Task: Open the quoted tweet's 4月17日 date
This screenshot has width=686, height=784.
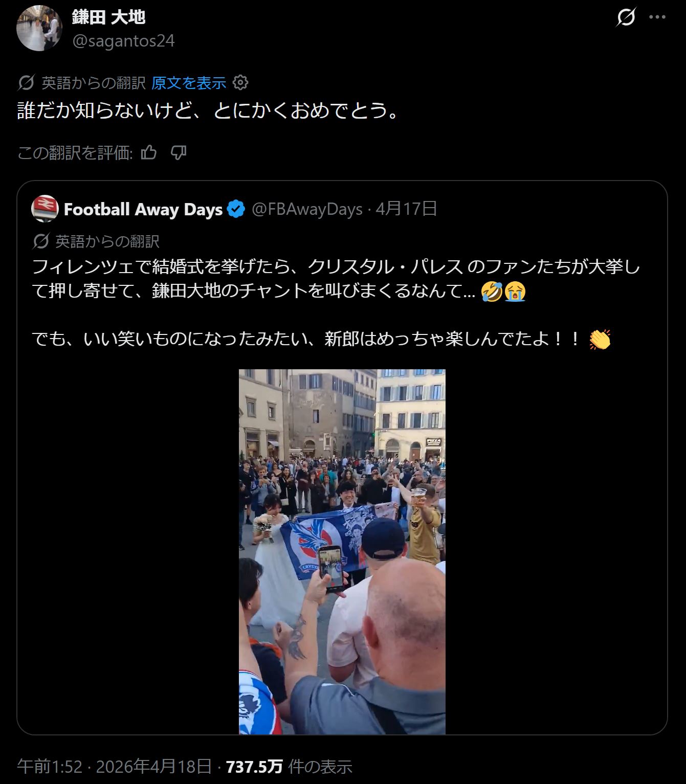Action: (x=407, y=209)
